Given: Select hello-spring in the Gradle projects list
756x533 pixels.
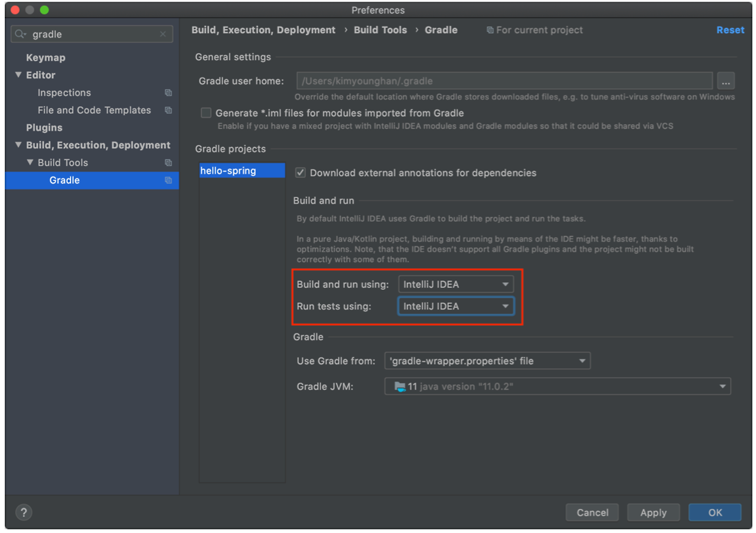Looking at the screenshot, I should (229, 171).
